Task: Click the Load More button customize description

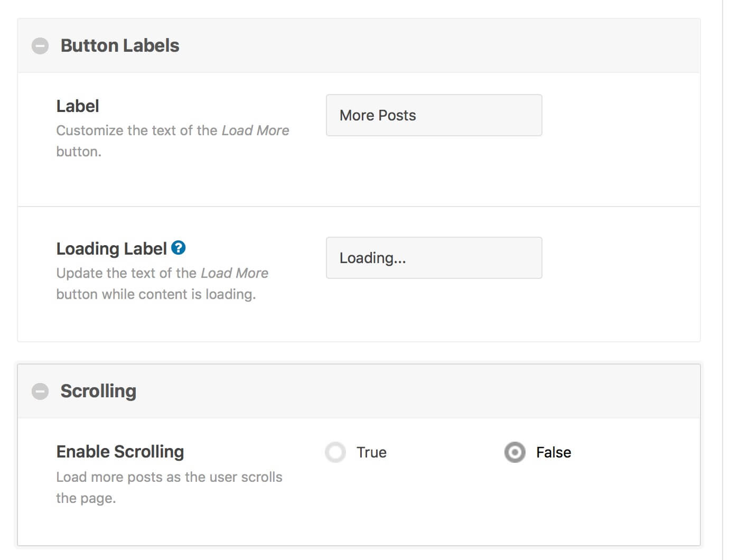Action: [x=173, y=141]
